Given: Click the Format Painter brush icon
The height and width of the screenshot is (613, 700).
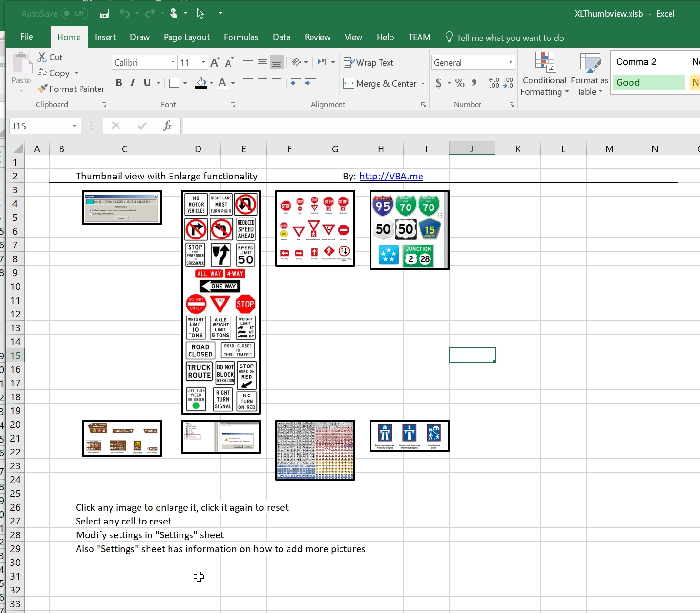Looking at the screenshot, I should pyautogui.click(x=42, y=89).
